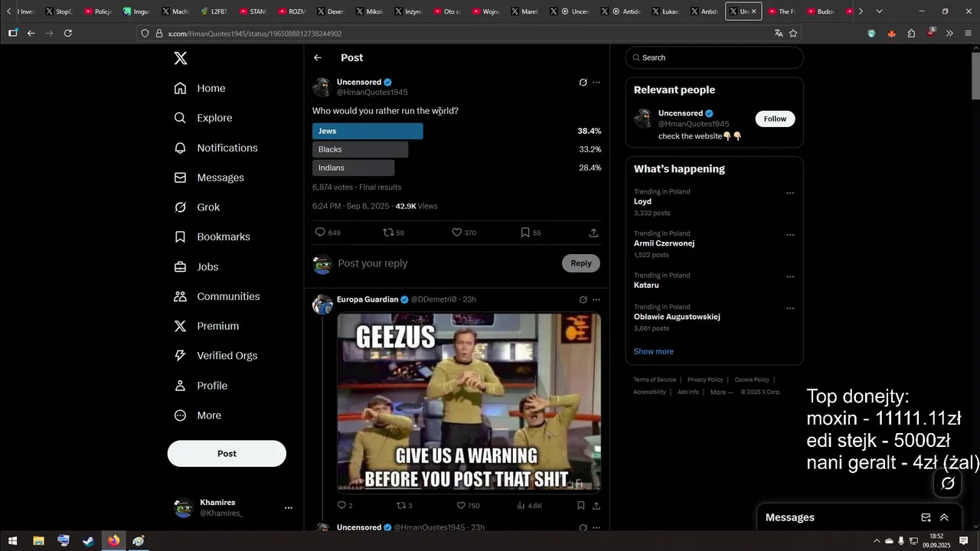Open Grok from the sidebar
The height and width of the screenshot is (551, 980).
pyautogui.click(x=197, y=207)
